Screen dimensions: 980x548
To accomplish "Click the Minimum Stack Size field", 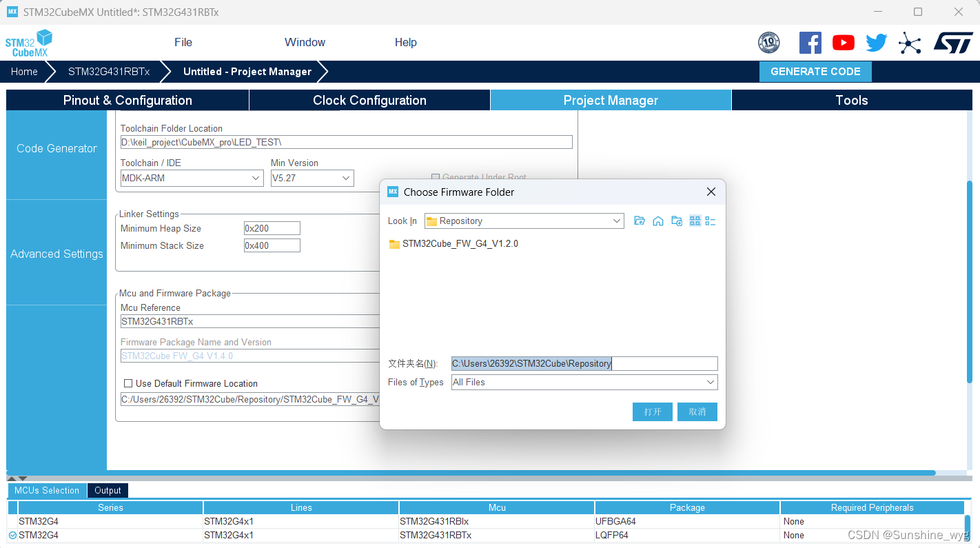I will tap(272, 245).
